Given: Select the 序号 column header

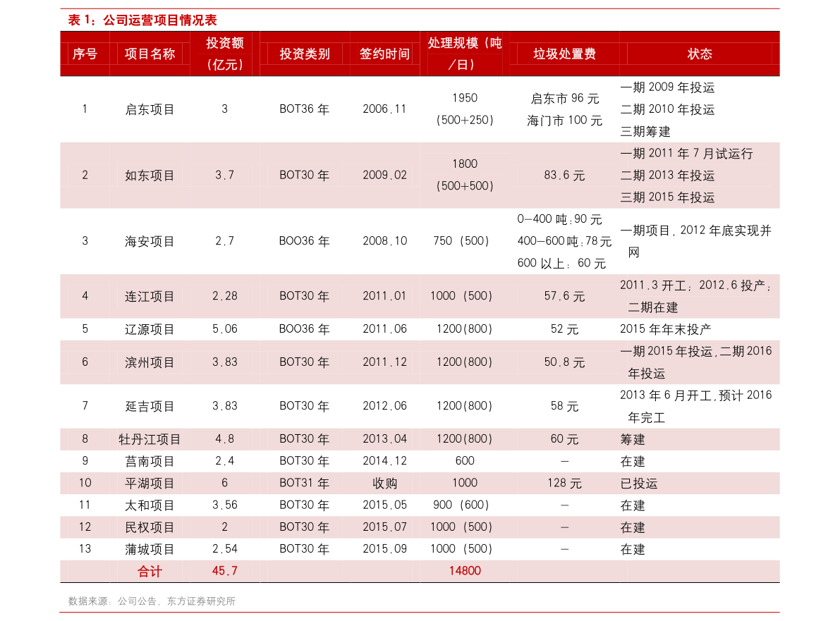Looking at the screenshot, I should [x=85, y=54].
